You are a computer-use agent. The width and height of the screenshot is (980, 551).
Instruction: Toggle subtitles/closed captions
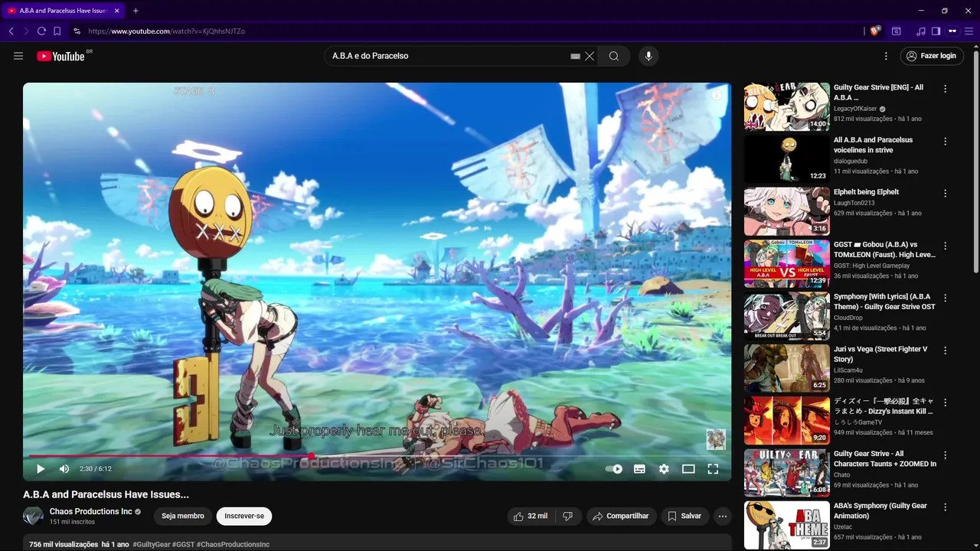click(x=639, y=469)
